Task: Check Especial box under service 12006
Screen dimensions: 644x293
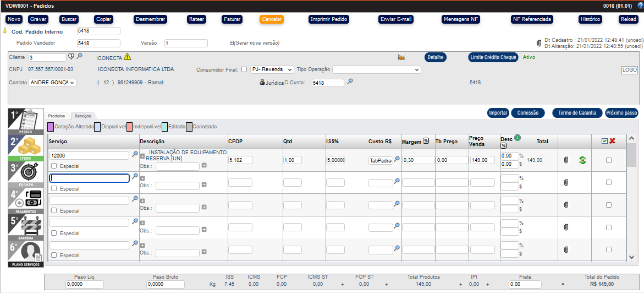Action: (54, 166)
